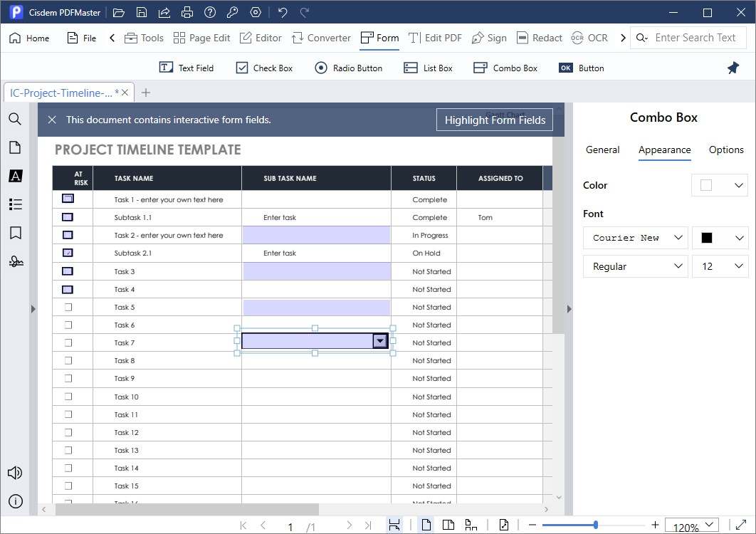Open the page thumbnails panel in the sidebar
The height and width of the screenshot is (534, 756).
pos(15,147)
